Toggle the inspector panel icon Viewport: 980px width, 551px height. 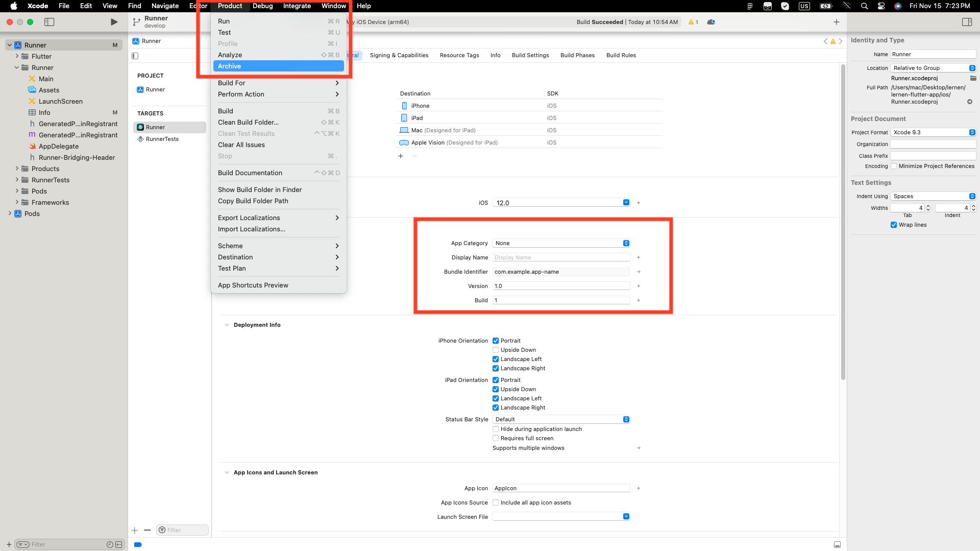[x=967, y=22]
